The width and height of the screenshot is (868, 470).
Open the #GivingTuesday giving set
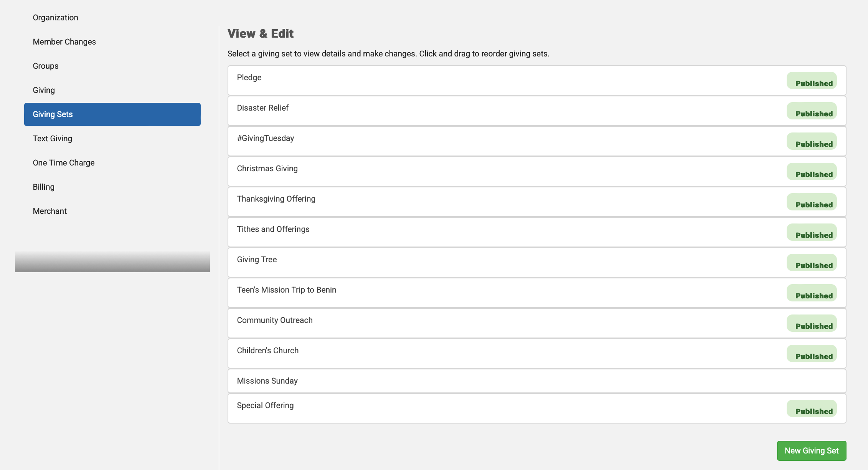tap(266, 138)
